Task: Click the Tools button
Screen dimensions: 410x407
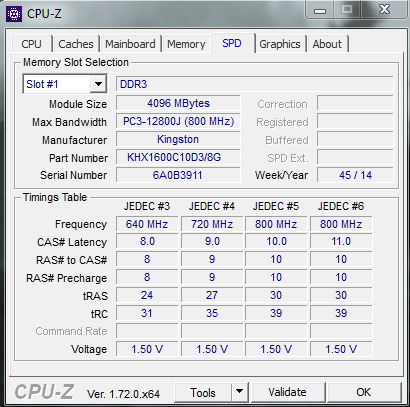Action: pyautogui.click(x=203, y=392)
